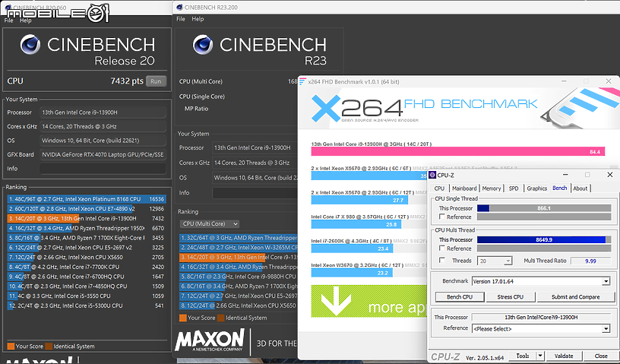Click Submit and Compare button
Image resolution: width=620 pixels, height=364 pixels.
tap(575, 296)
